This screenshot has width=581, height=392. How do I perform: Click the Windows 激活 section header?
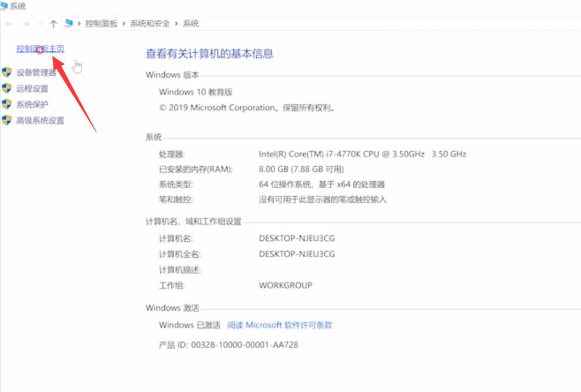click(172, 308)
